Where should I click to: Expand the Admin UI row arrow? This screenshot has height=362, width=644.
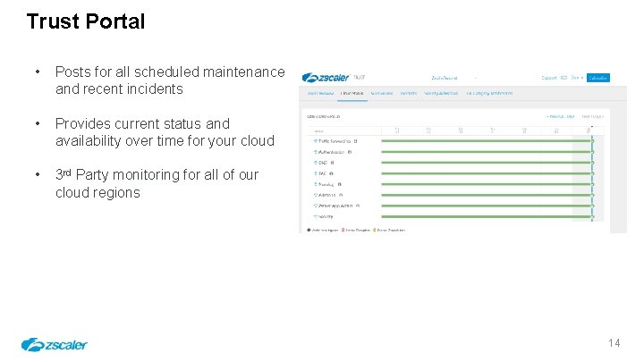click(316, 195)
